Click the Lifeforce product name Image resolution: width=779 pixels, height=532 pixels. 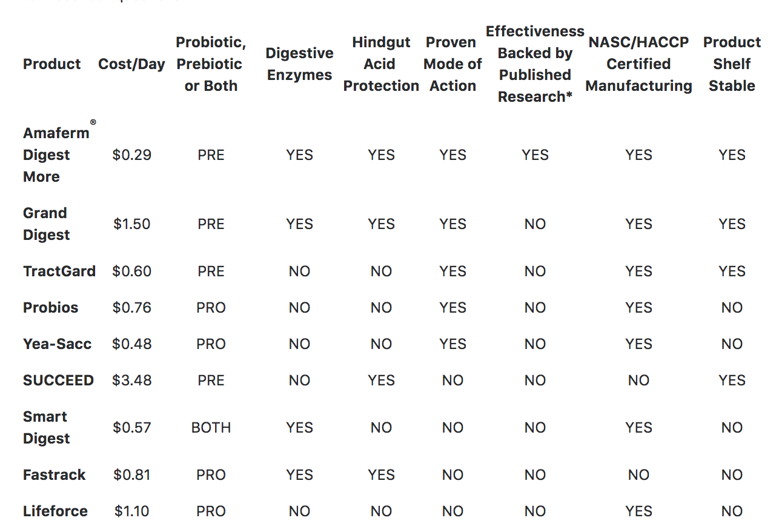coord(55,511)
